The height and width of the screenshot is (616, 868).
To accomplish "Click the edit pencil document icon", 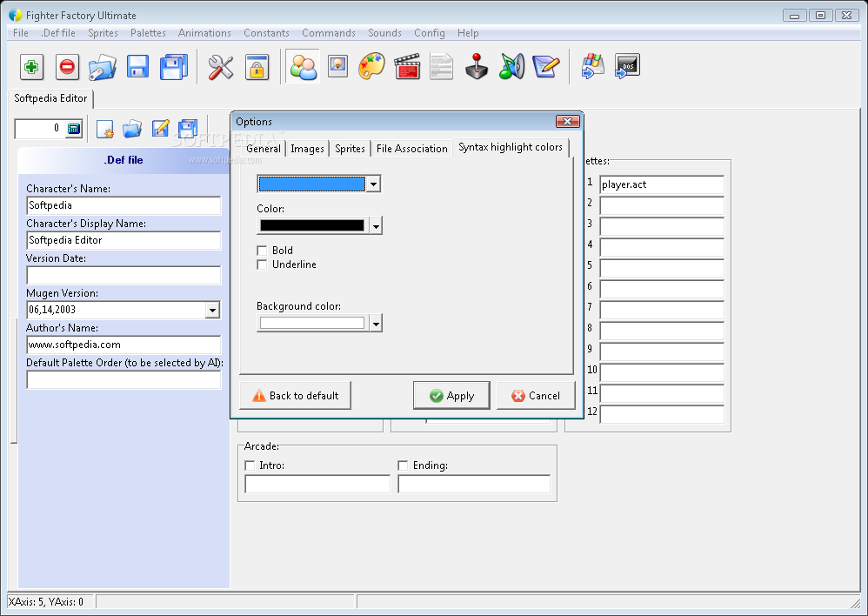I will tap(160, 129).
